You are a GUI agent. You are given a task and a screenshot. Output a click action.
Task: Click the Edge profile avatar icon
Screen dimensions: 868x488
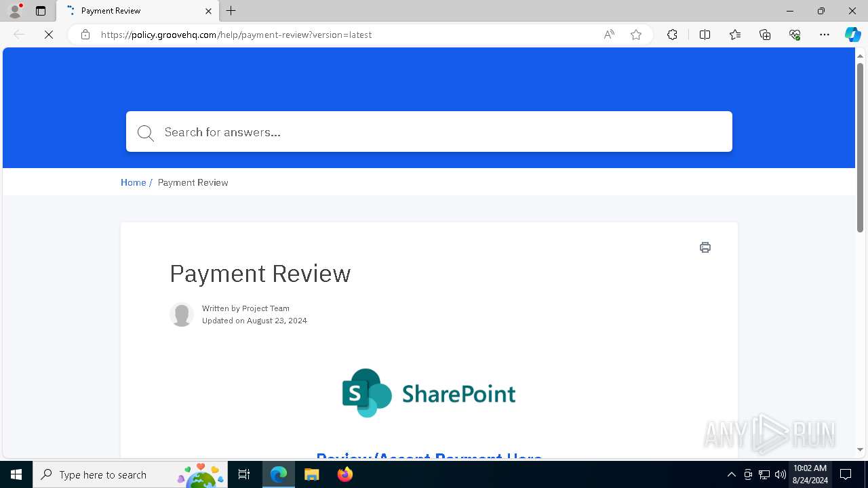tap(15, 11)
